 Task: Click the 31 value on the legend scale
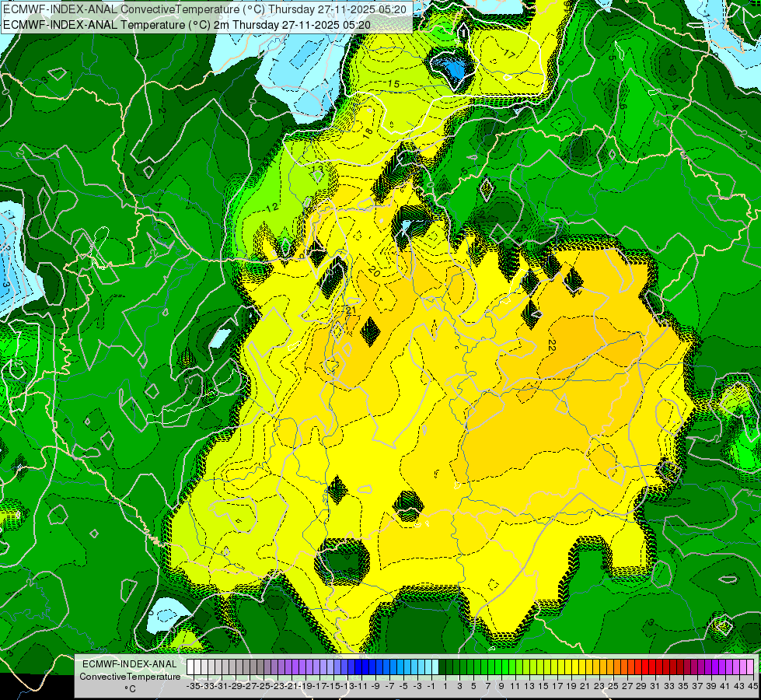(x=655, y=686)
